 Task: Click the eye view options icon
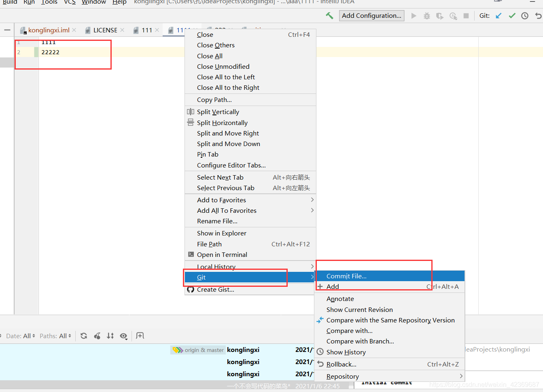tap(124, 336)
